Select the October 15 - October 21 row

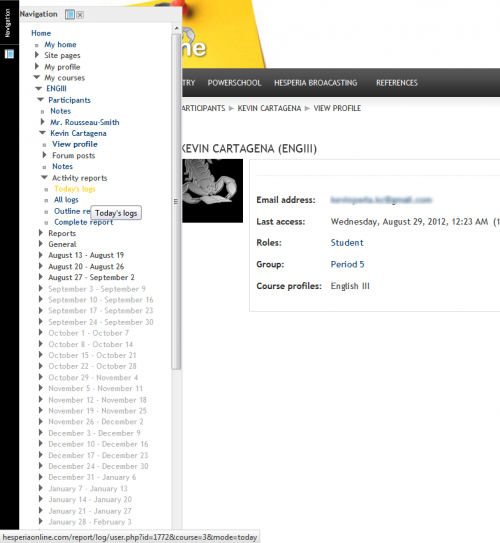tap(92, 355)
